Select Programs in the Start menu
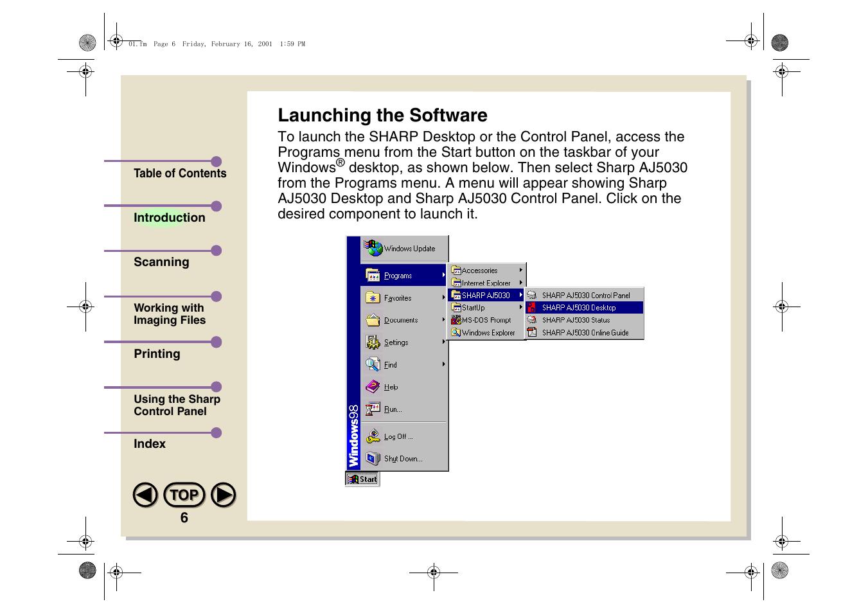 pos(404,275)
